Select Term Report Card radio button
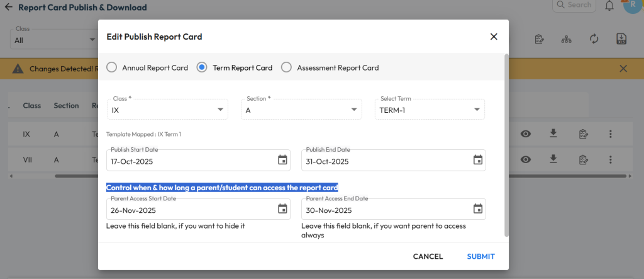644x279 pixels. point(202,67)
